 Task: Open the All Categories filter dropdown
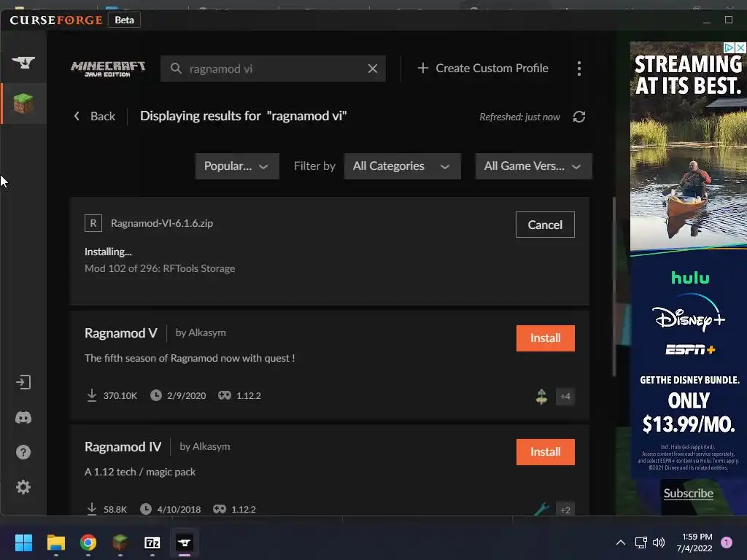(x=402, y=166)
